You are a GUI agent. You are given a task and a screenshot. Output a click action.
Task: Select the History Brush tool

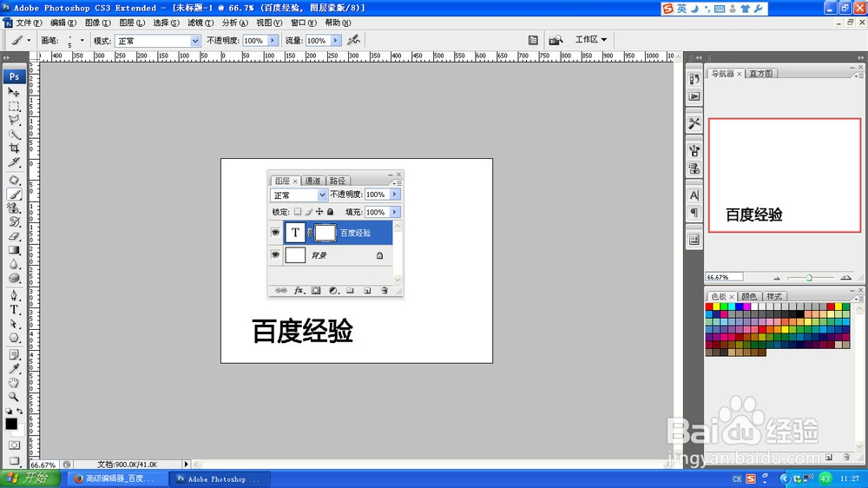14,222
